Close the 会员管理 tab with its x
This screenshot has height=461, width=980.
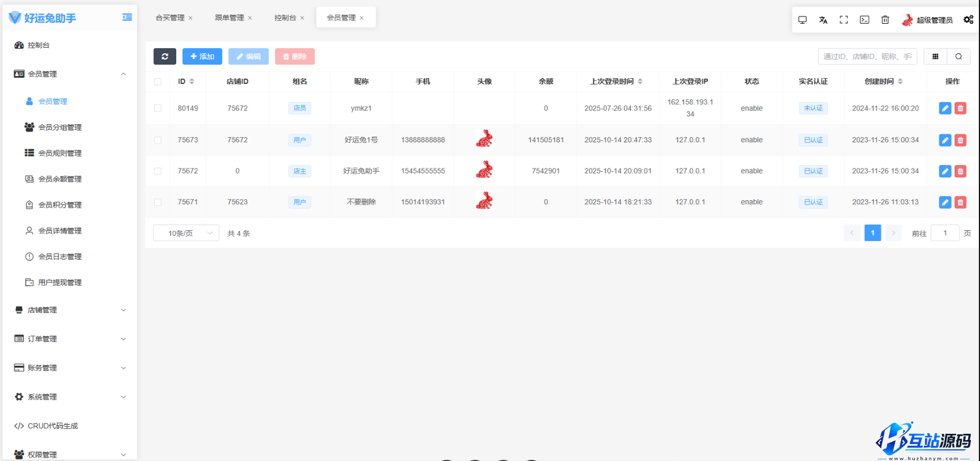point(362,18)
